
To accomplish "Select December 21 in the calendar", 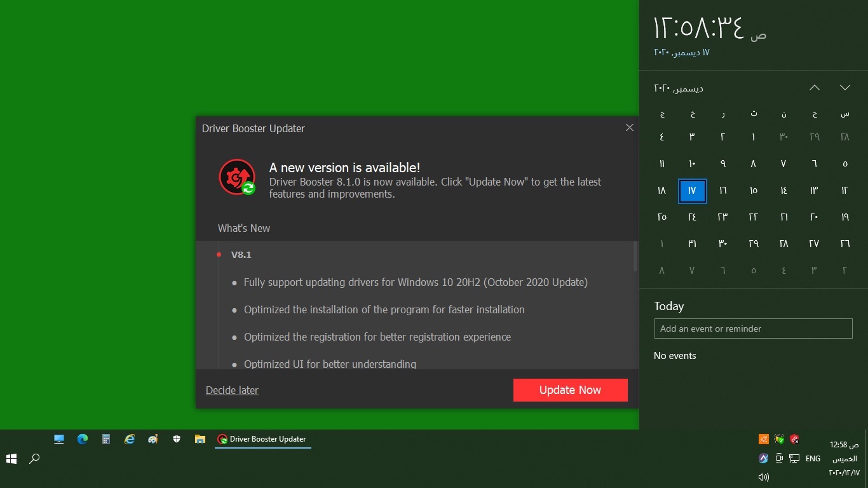I will coord(784,217).
